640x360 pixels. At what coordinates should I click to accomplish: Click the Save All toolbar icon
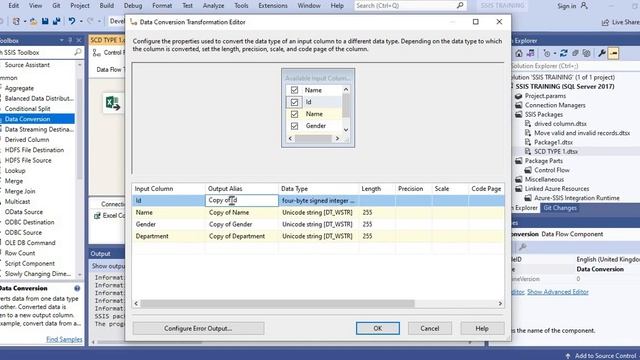point(56,21)
